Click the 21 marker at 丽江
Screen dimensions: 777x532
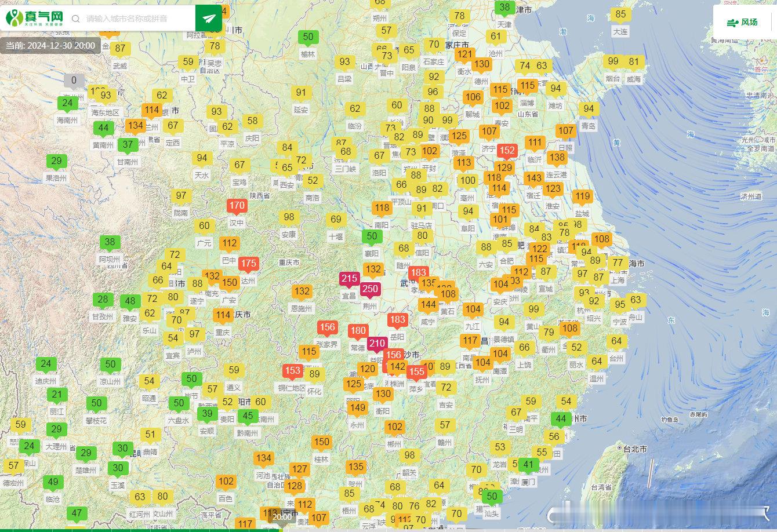pos(56,395)
